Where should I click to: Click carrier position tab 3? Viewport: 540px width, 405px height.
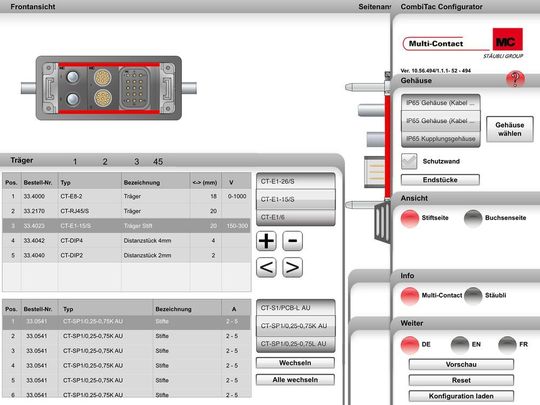point(137,162)
